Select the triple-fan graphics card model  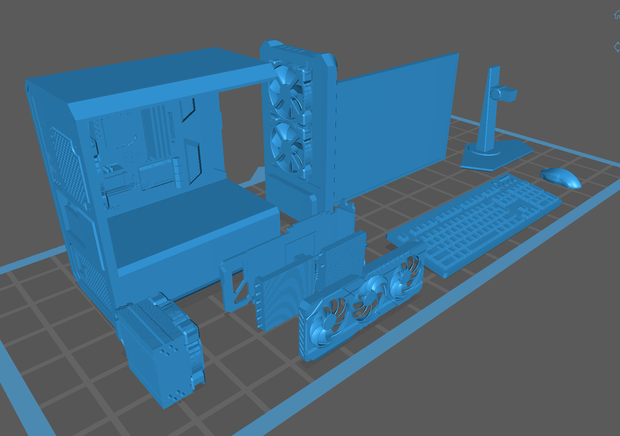click(361, 302)
